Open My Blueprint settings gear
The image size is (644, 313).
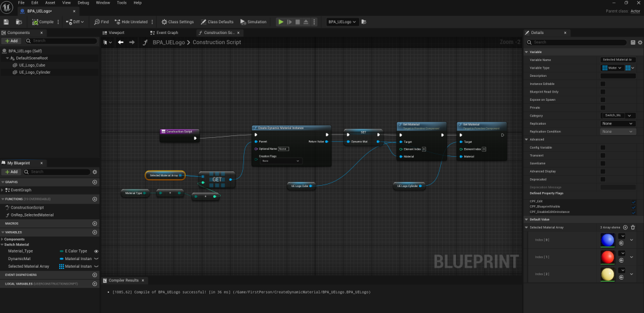pyautogui.click(x=94, y=171)
